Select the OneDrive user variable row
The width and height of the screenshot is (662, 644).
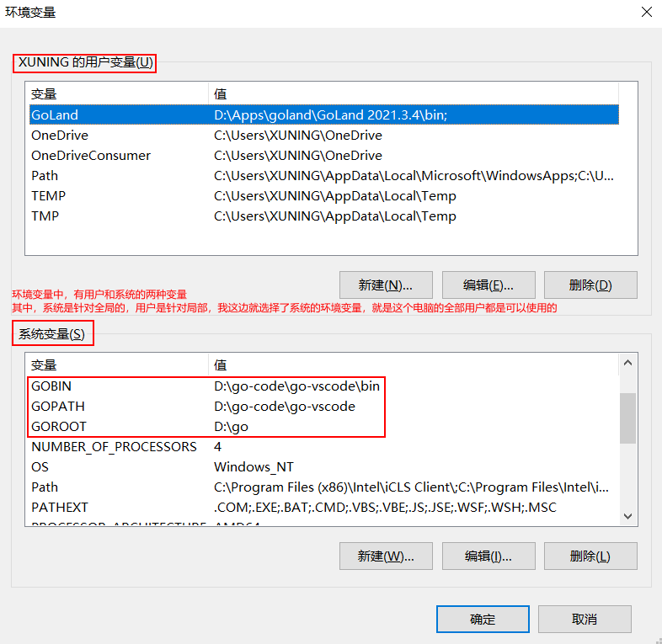[323, 135]
